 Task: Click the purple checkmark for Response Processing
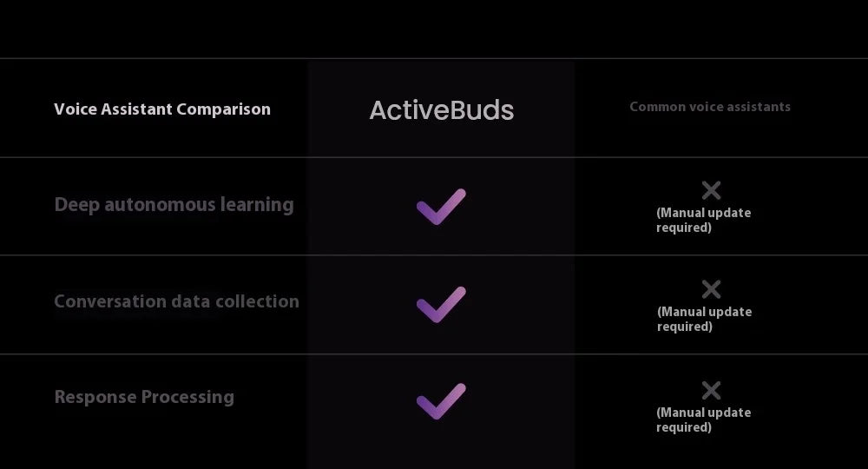[x=441, y=401]
